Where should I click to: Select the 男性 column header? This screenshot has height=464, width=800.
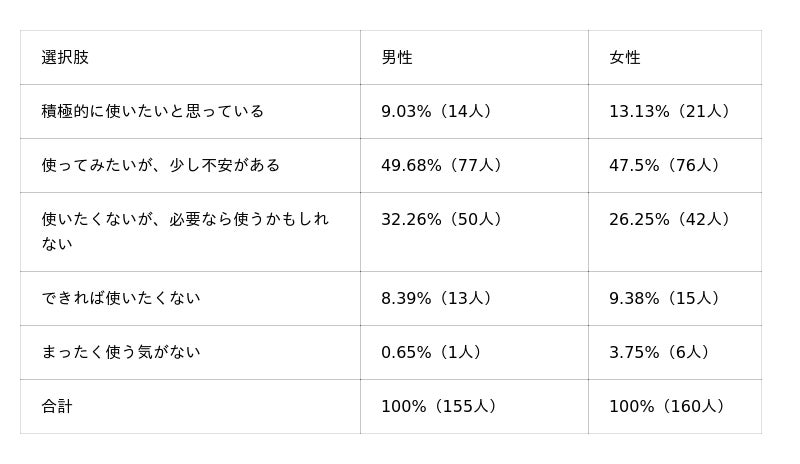[x=474, y=57]
